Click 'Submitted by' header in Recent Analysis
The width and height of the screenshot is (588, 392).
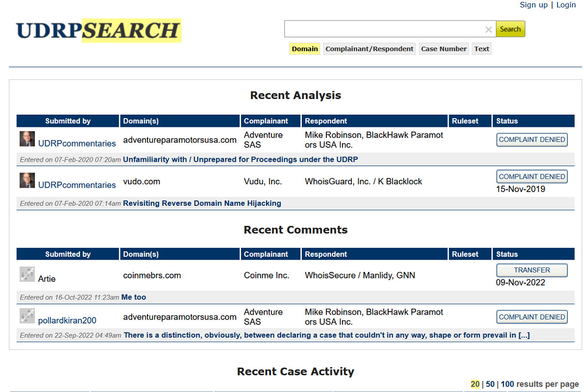click(x=68, y=121)
